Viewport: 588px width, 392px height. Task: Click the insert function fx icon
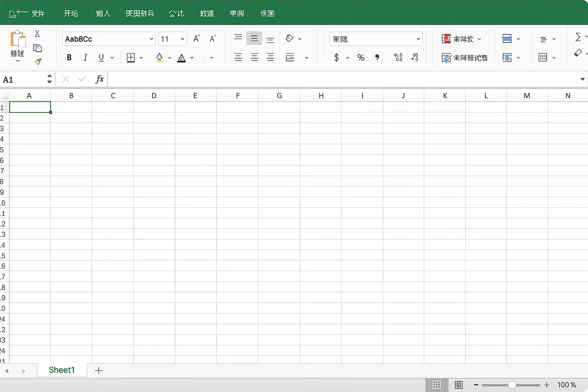[x=100, y=79]
